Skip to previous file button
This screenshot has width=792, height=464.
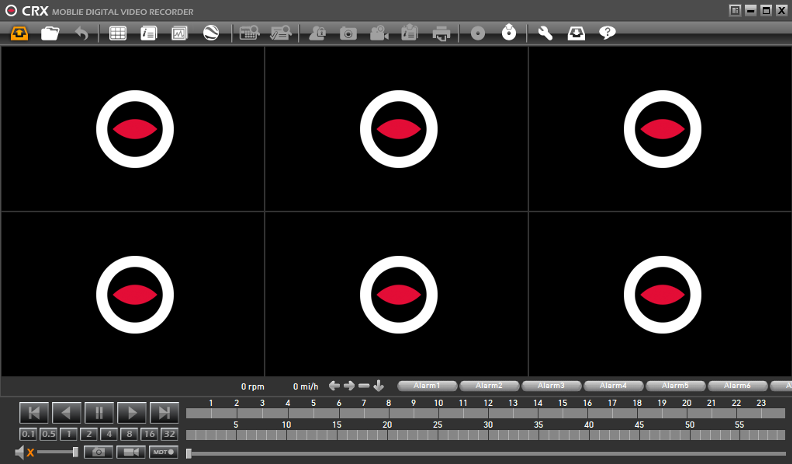34,413
